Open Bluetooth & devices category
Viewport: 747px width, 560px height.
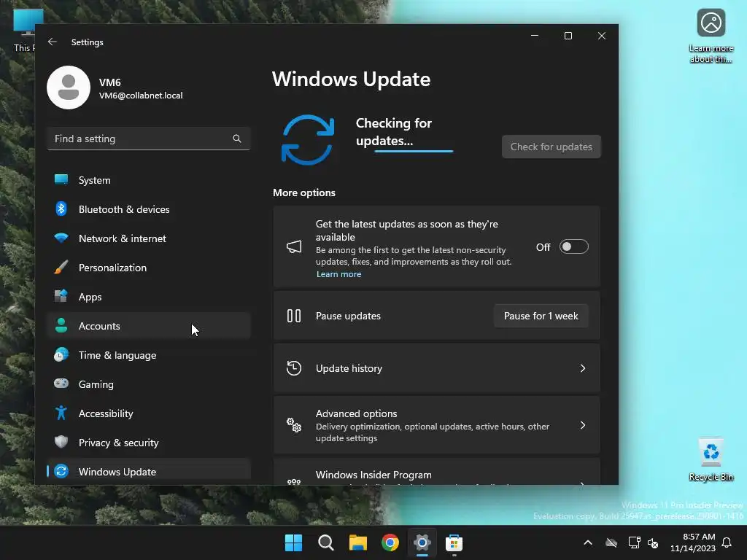[149, 209]
